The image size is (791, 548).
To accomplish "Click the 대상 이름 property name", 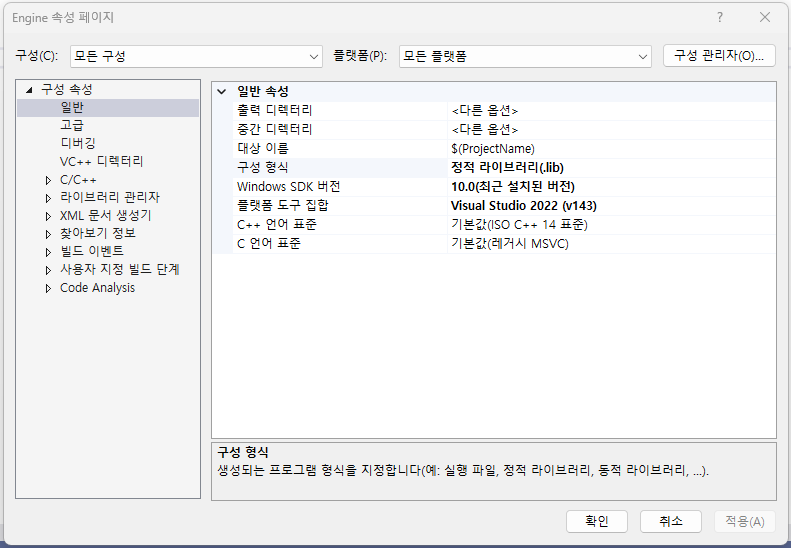I will click(x=263, y=149).
